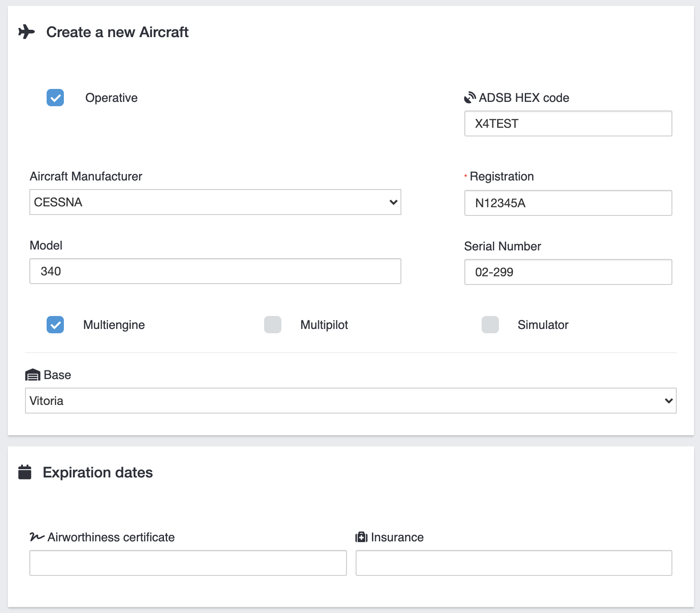Click the Airworthiness certificate date field
The height and width of the screenshot is (613, 700).
188,563
